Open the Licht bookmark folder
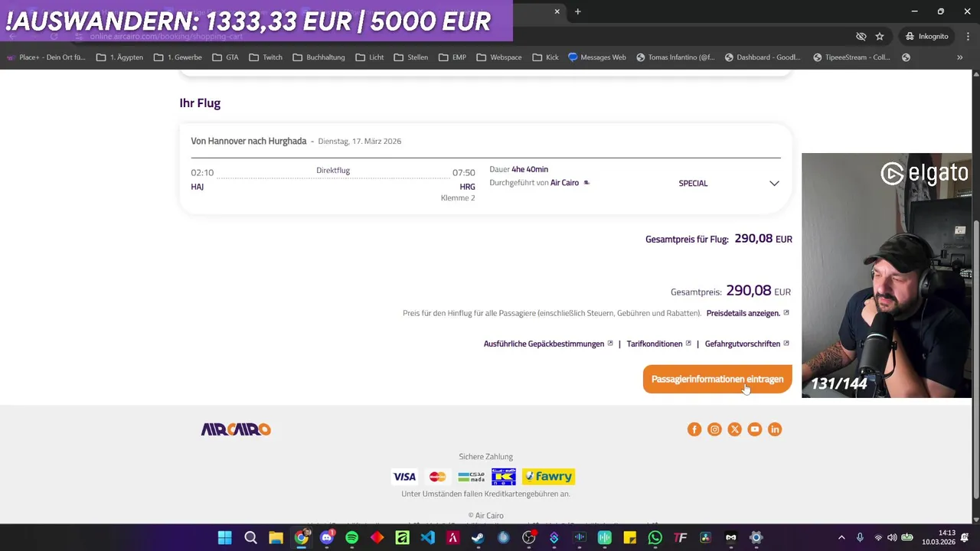 (370, 57)
